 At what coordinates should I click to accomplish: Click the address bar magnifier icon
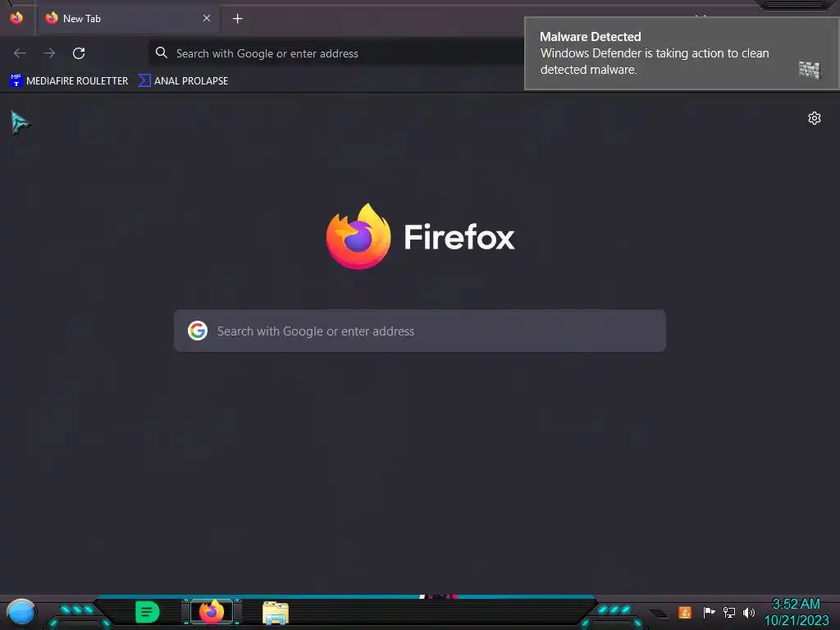162,52
